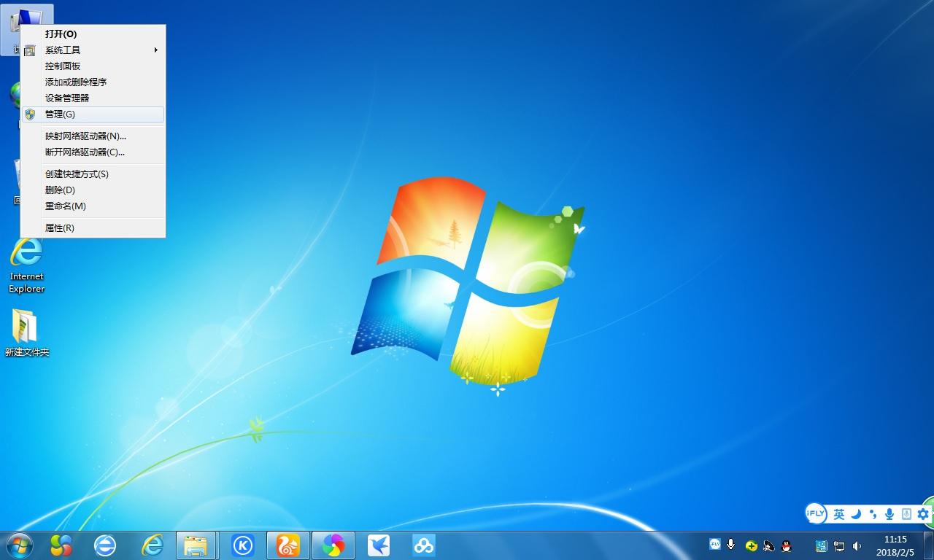Click the gray phone microphone icon on iFLY bar
This screenshot has width=934, height=560.
[906, 514]
